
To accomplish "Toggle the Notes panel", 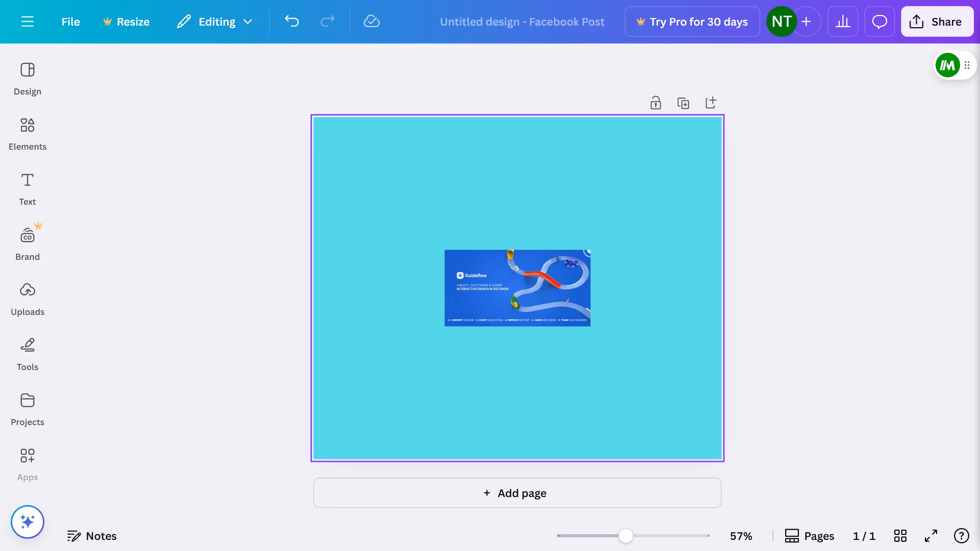I will (x=92, y=535).
